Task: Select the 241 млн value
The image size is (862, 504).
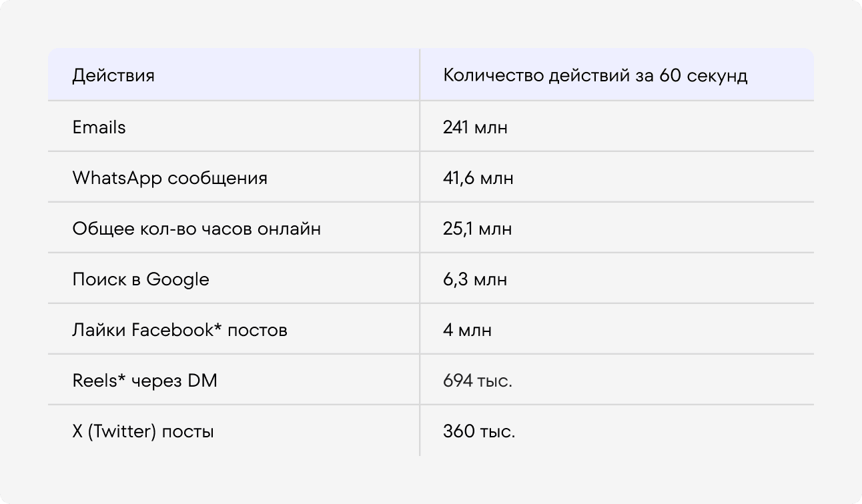Action: tap(475, 127)
